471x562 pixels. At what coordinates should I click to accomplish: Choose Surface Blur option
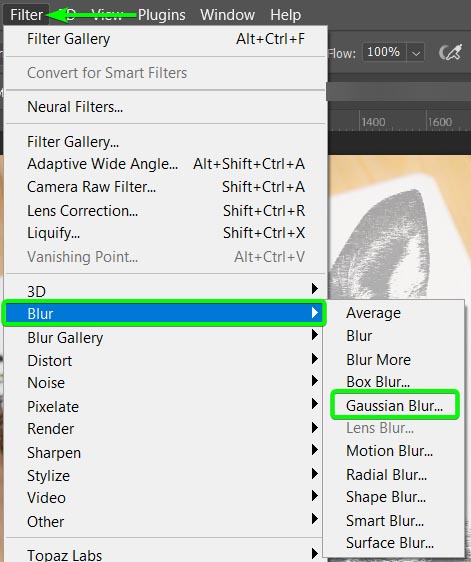pyautogui.click(x=390, y=543)
